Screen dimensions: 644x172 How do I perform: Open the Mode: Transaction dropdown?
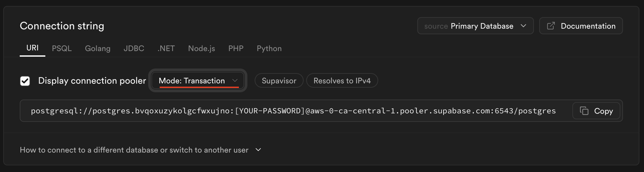(x=197, y=81)
